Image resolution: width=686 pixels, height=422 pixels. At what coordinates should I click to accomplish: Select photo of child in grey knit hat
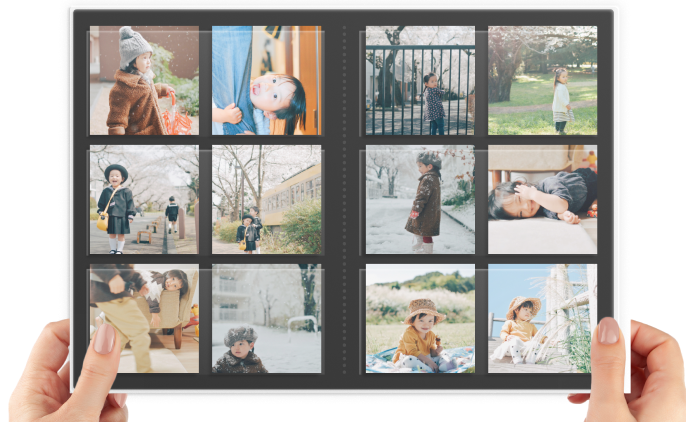pyautogui.click(x=144, y=80)
